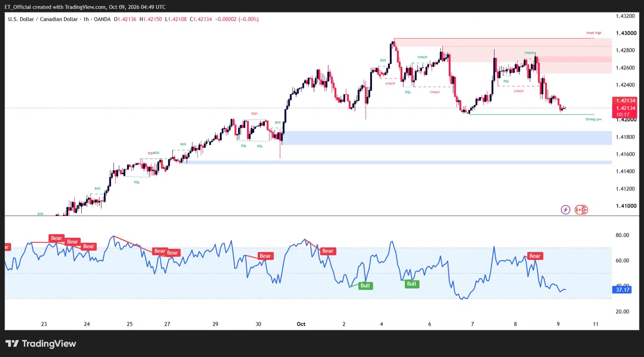Click the 'Strong Low' label

[x=593, y=119]
